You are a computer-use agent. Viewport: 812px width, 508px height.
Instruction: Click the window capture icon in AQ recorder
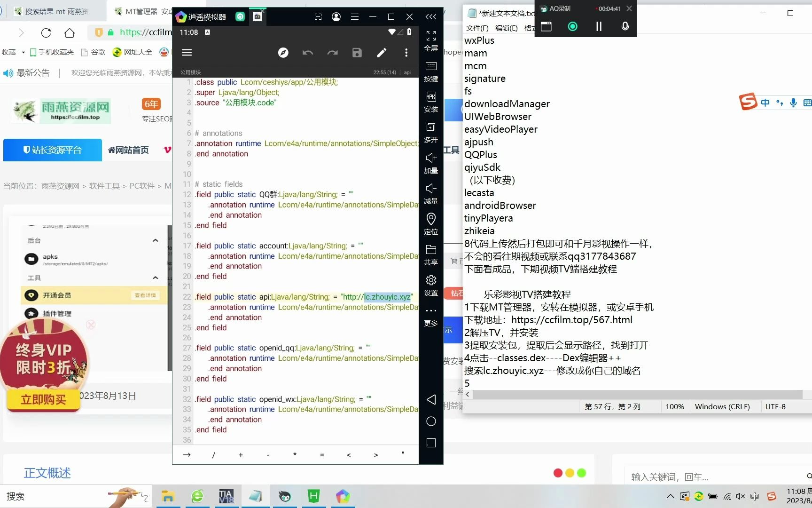point(546,27)
